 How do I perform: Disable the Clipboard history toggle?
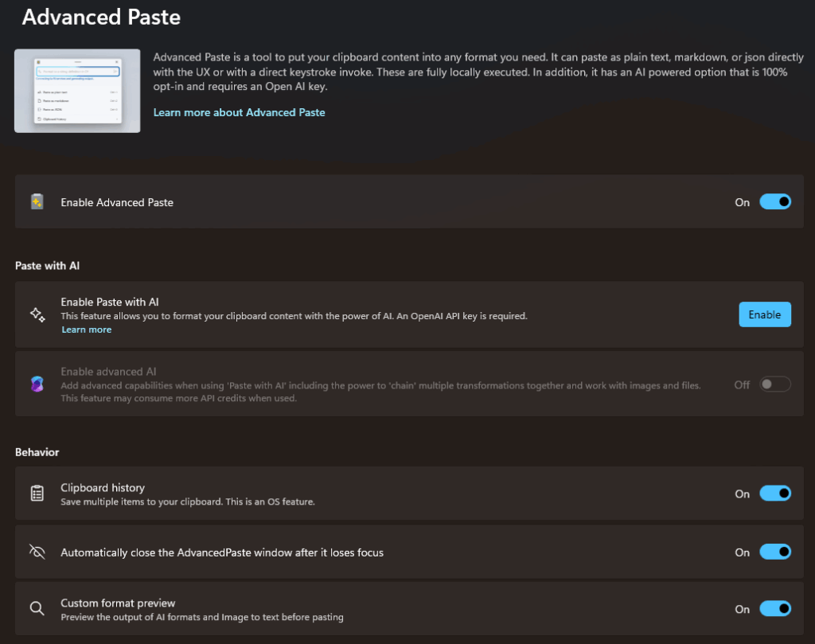point(774,494)
